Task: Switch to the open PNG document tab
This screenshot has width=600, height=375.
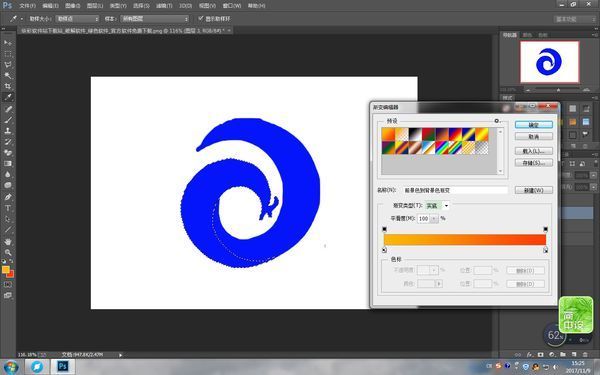Action: click(125, 30)
